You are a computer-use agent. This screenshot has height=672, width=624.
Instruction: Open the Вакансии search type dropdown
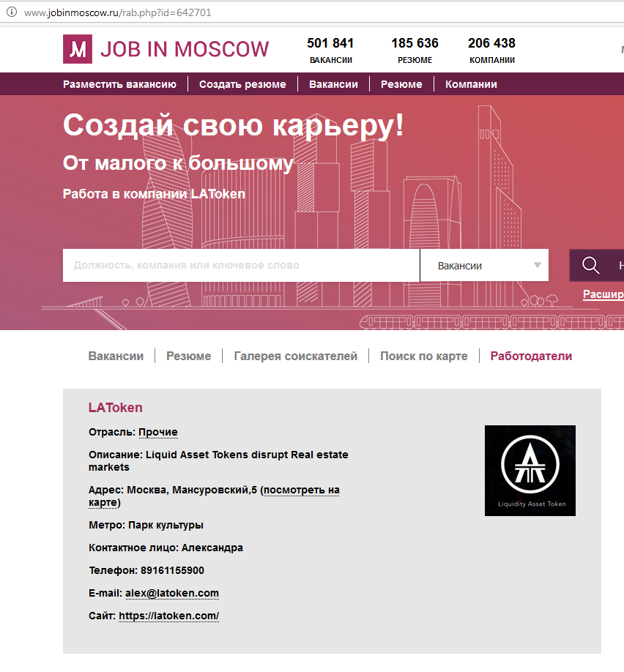point(484,265)
